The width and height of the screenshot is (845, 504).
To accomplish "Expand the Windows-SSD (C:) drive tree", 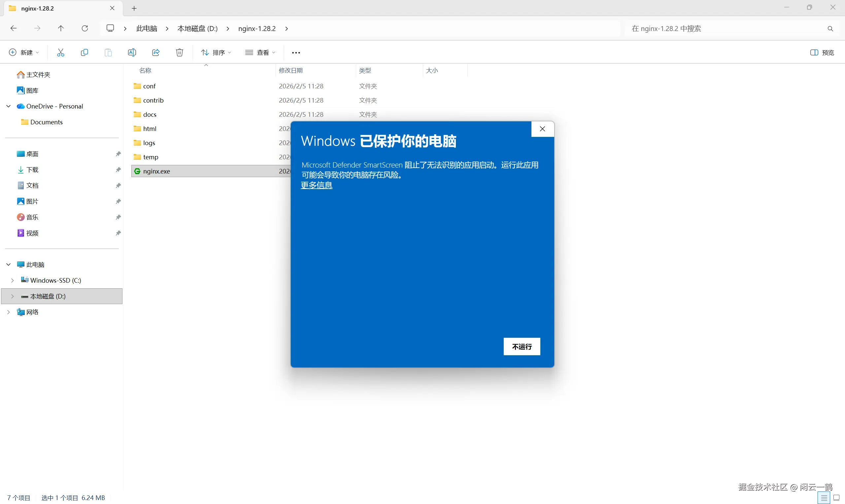I will point(12,280).
